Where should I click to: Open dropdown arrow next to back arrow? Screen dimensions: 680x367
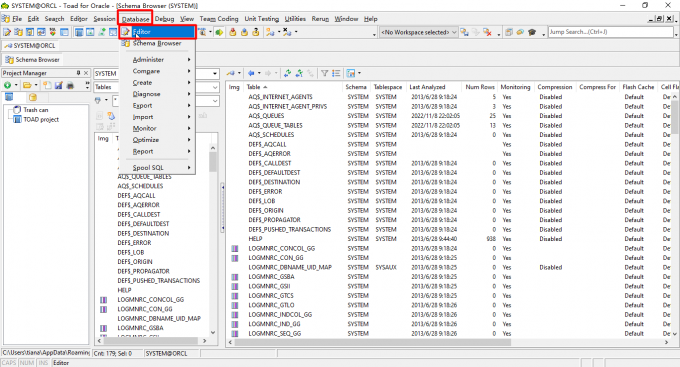(259, 73)
